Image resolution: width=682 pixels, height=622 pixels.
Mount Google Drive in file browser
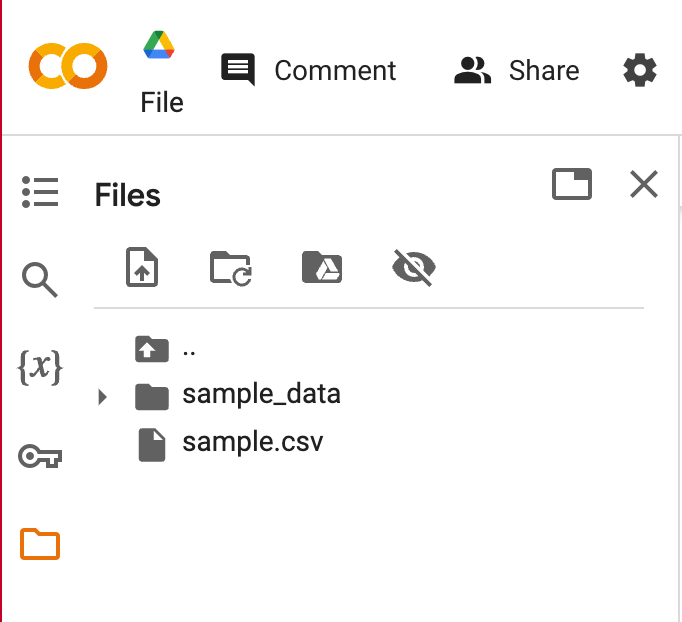(322, 268)
